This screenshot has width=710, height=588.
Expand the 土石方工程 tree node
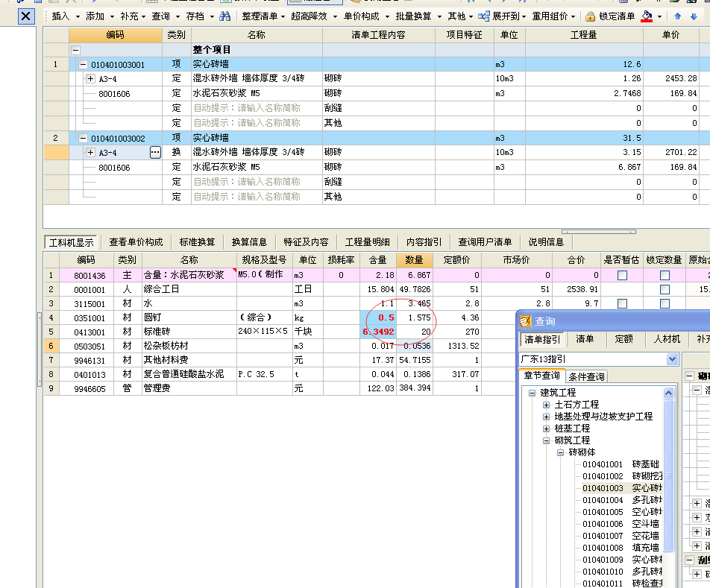click(546, 405)
